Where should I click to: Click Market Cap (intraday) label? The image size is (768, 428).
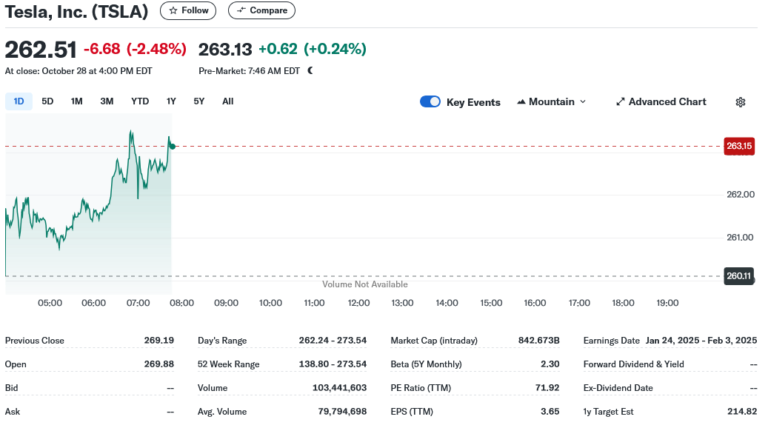coord(433,340)
